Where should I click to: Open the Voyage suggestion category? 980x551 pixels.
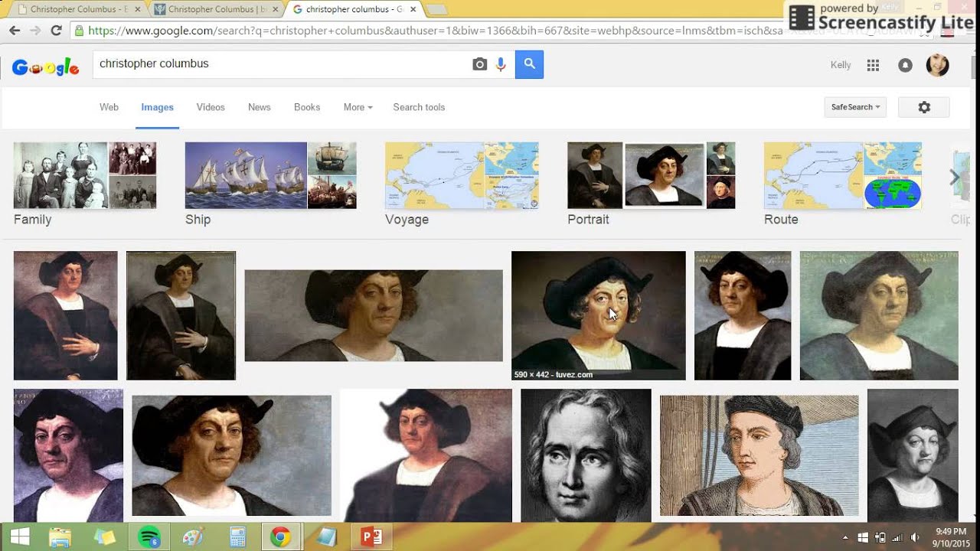coord(462,184)
